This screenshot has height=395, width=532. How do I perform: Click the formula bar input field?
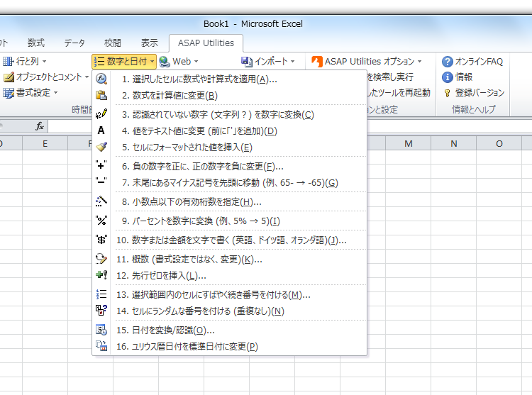point(289,126)
